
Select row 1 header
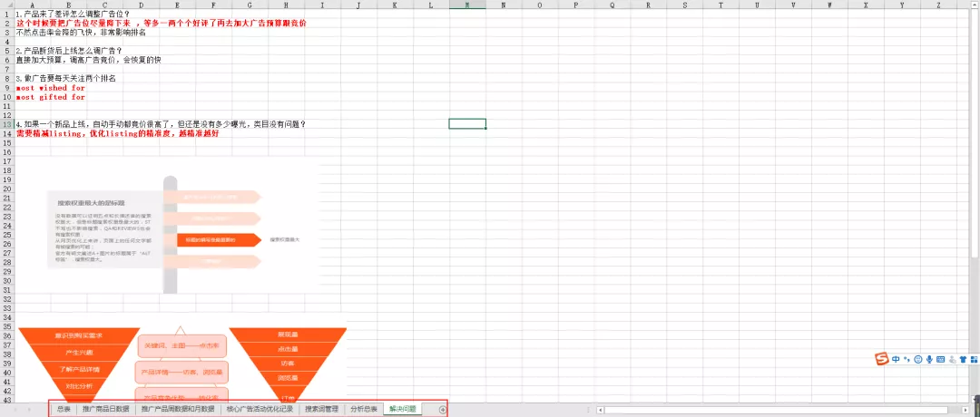pyautogui.click(x=7, y=14)
